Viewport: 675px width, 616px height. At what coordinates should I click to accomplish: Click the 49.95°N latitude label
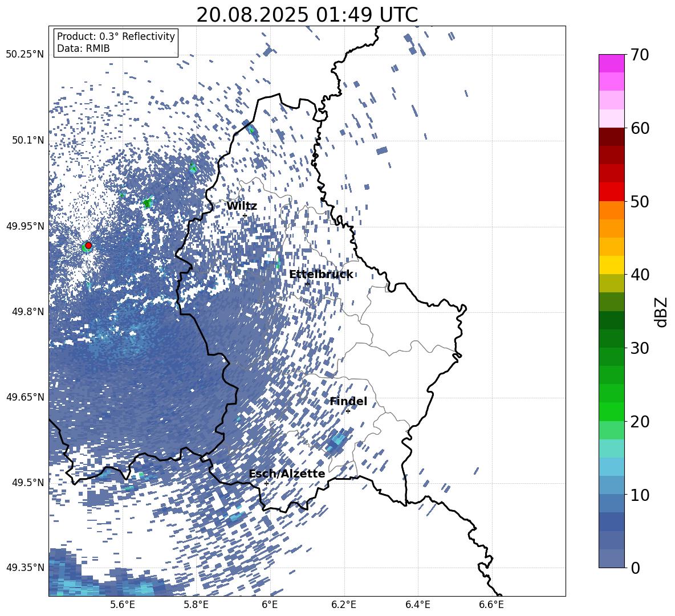click(25, 226)
